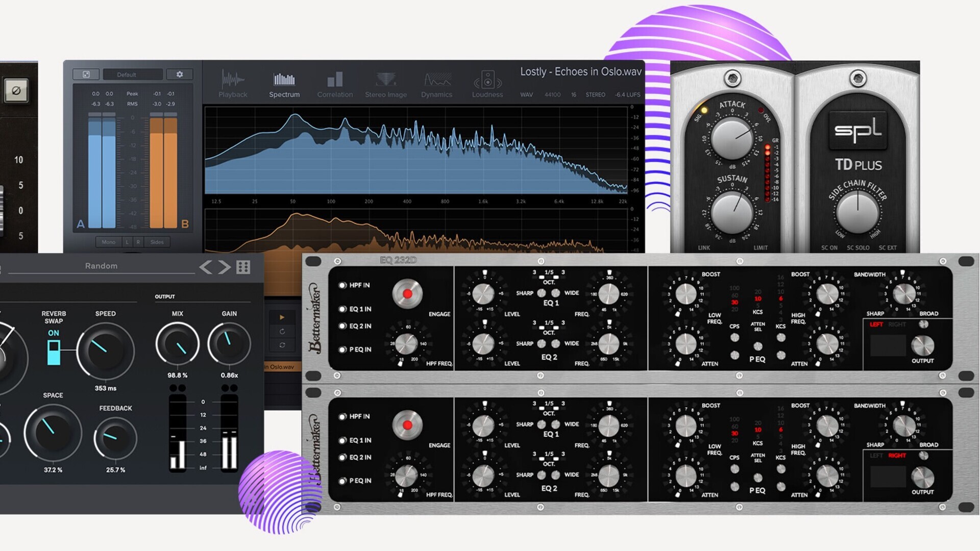The image size is (980, 551).
Task: Click the phase invert icon button
Action: point(16,91)
